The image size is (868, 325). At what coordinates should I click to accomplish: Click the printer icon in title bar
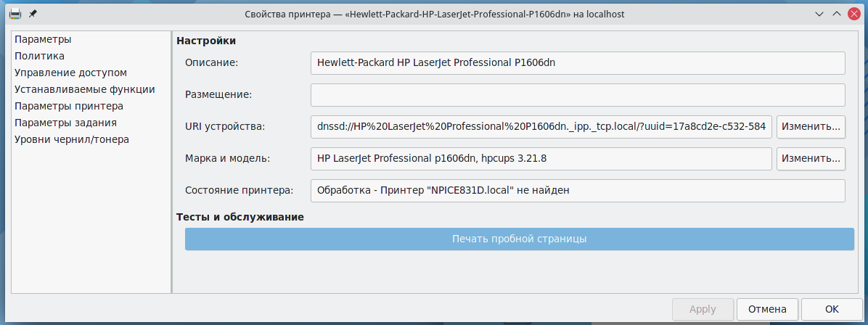(x=15, y=14)
